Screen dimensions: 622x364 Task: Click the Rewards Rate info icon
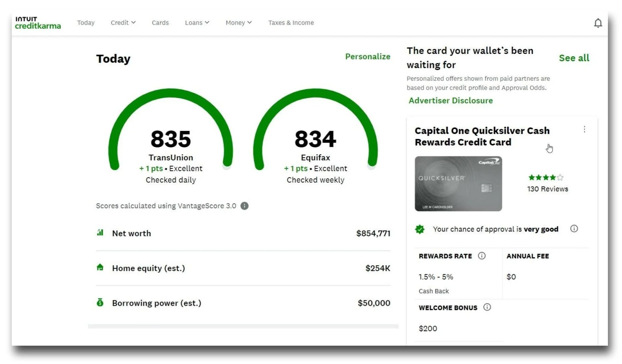click(482, 256)
